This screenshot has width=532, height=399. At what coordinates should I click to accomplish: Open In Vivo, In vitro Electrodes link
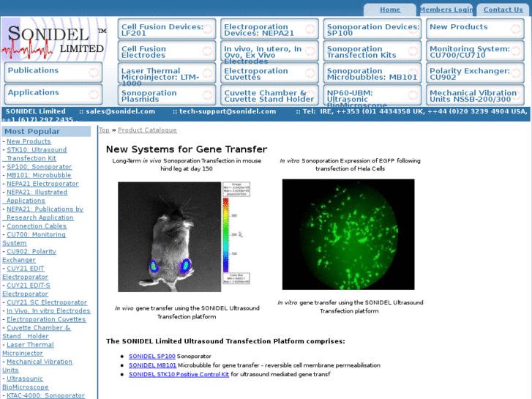48,310
